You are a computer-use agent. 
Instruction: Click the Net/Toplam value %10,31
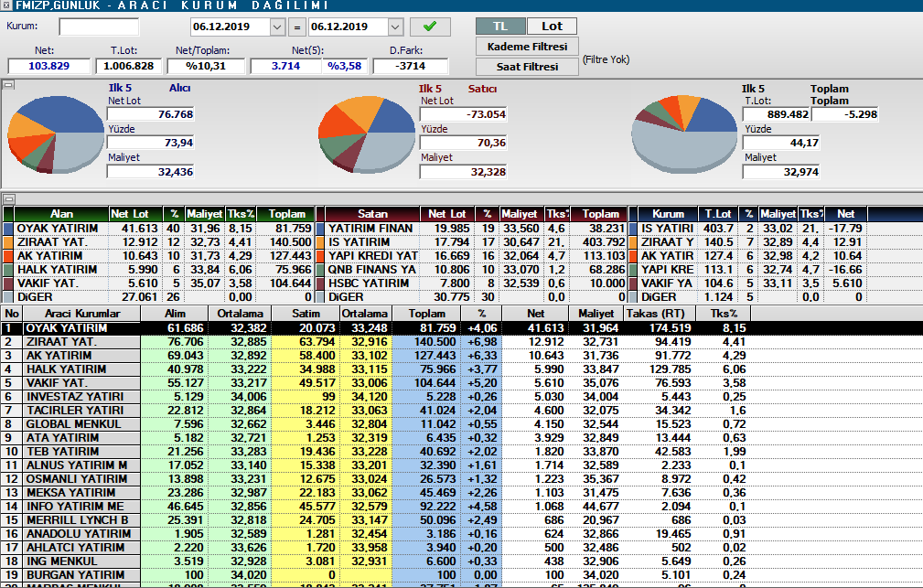206,66
